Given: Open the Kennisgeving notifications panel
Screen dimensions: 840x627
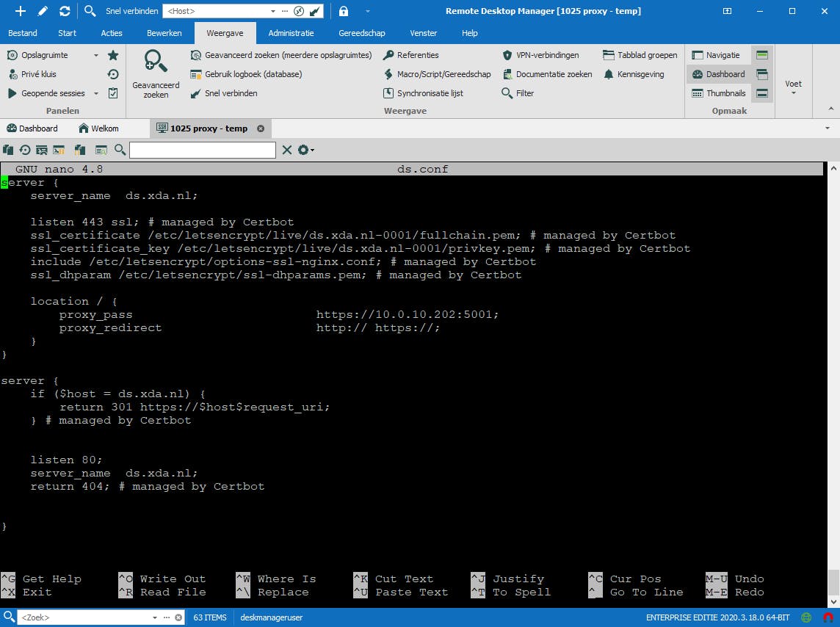Looking at the screenshot, I should point(634,74).
